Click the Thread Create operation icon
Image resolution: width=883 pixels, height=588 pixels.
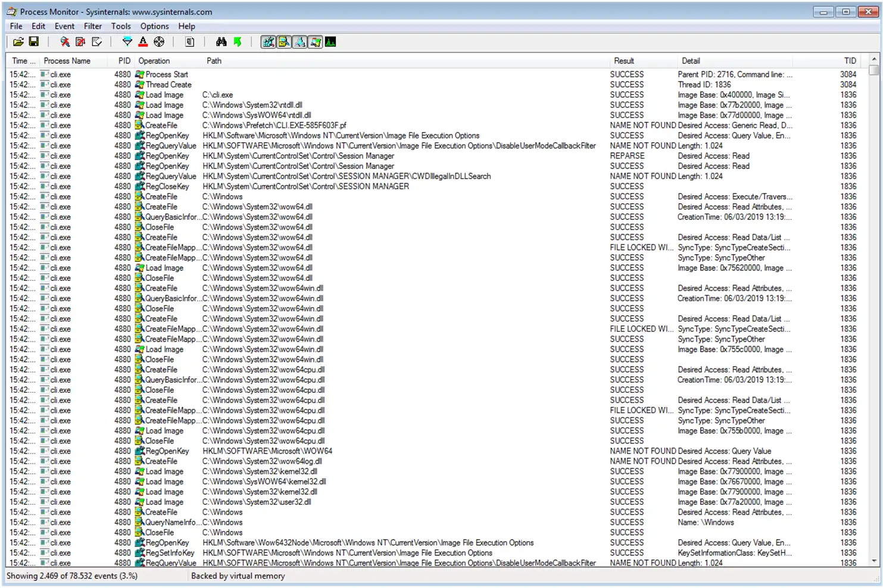[x=140, y=85]
